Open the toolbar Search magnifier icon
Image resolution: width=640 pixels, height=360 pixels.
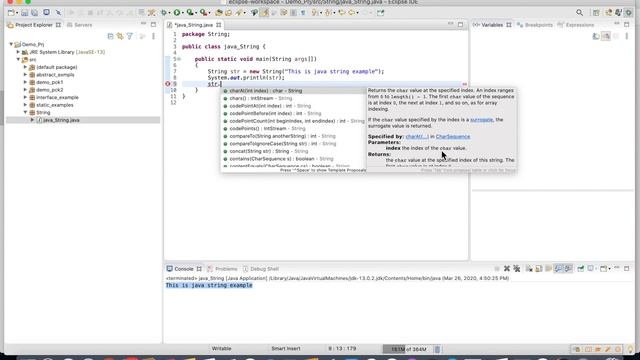580,13
